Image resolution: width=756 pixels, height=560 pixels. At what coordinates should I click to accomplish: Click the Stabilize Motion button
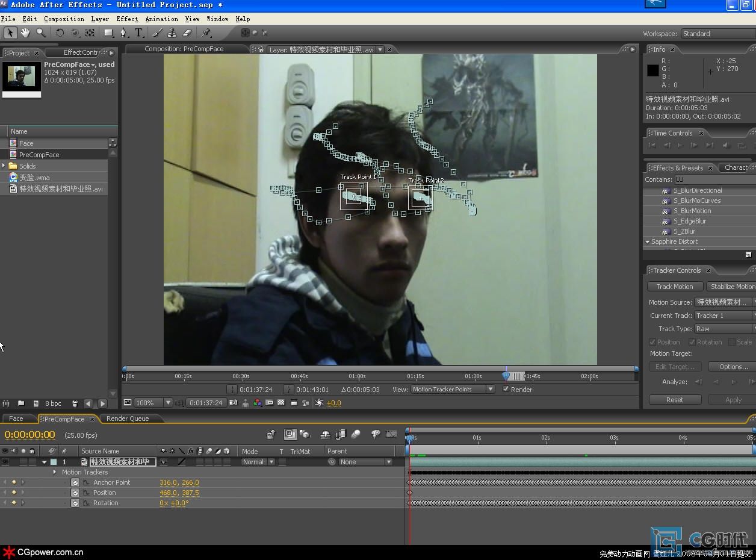click(x=731, y=287)
